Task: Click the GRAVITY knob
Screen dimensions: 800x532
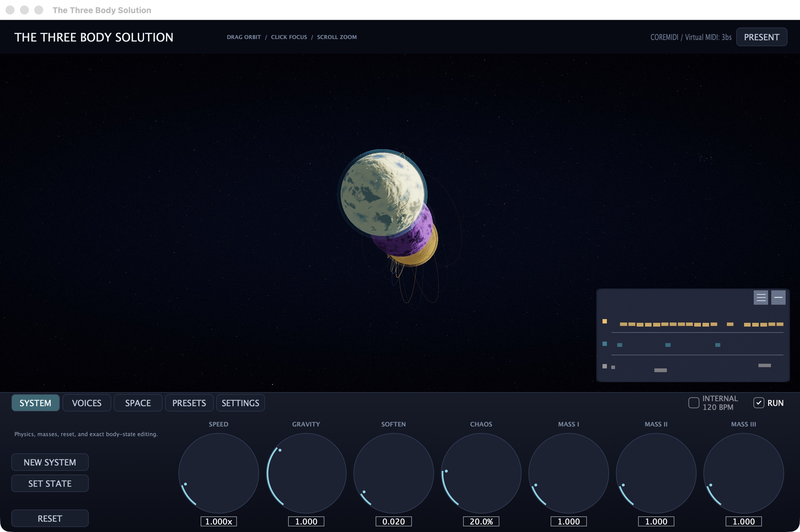Action: coord(306,473)
